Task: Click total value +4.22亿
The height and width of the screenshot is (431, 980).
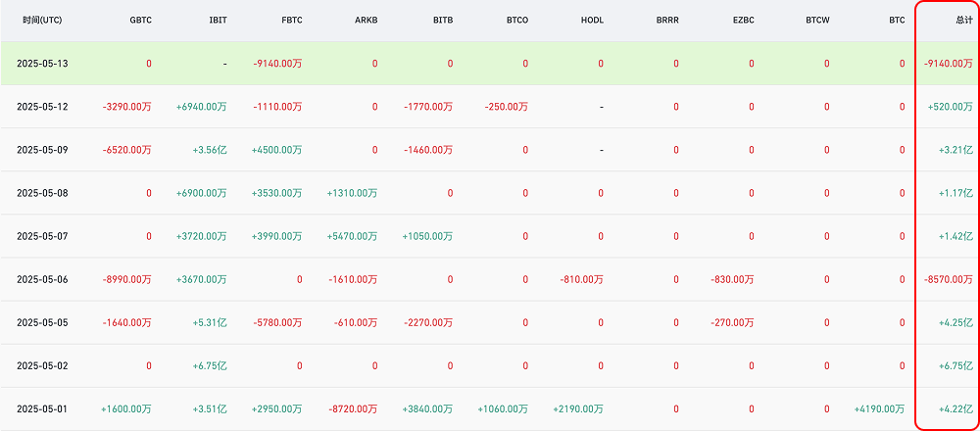Action: tap(956, 409)
